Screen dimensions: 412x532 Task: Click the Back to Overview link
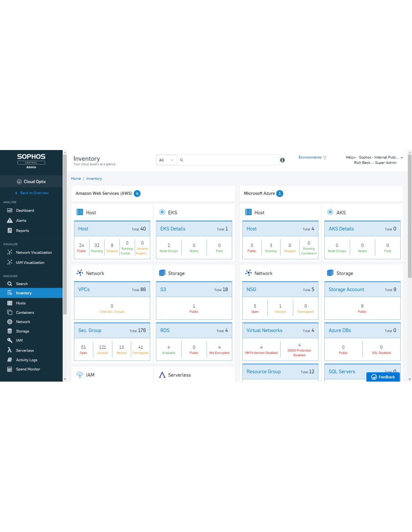click(x=34, y=193)
